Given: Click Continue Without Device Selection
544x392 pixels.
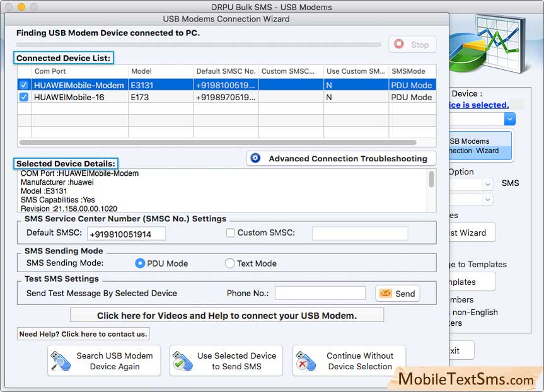Looking at the screenshot, I should point(349,360).
